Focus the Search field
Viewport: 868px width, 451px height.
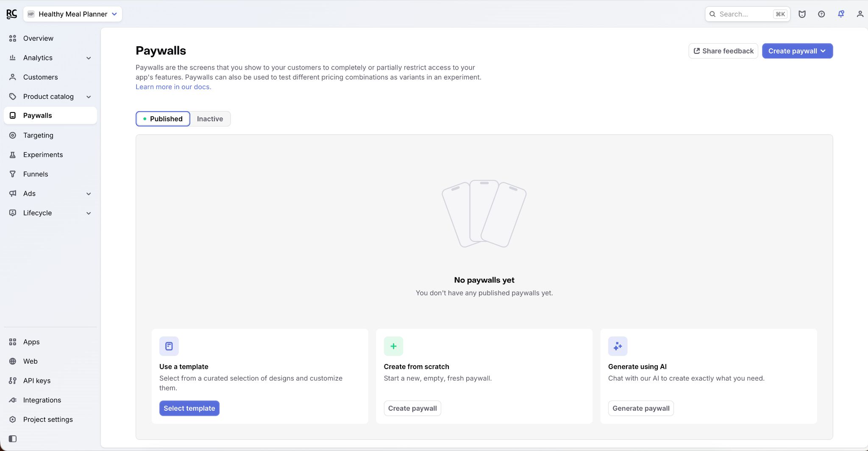coord(747,14)
